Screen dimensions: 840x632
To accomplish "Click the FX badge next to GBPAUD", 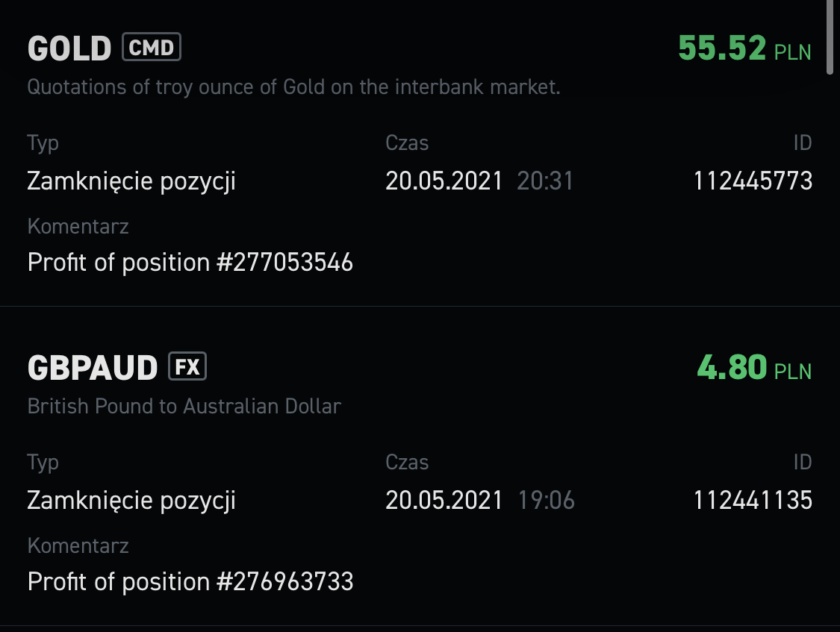I will 187,366.
